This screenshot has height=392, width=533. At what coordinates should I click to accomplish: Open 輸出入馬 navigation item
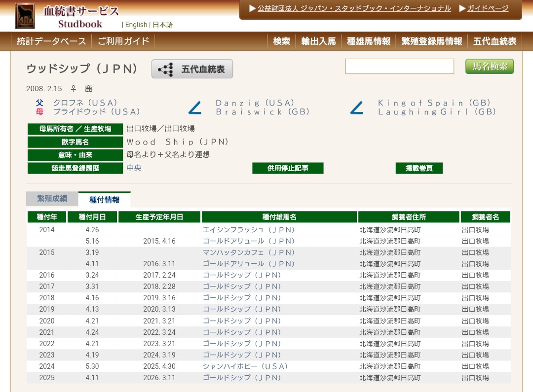click(318, 41)
